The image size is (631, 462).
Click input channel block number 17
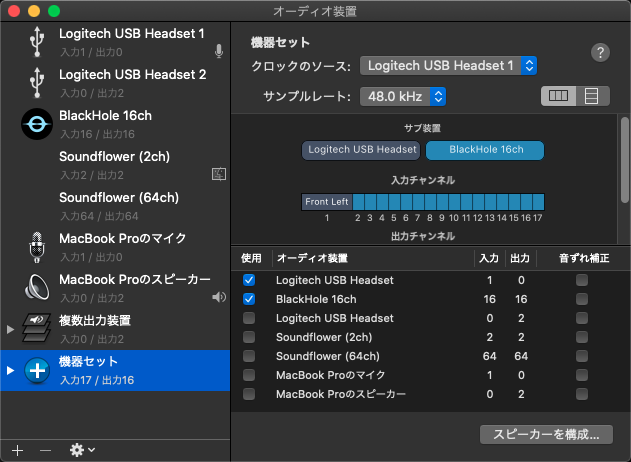538,202
